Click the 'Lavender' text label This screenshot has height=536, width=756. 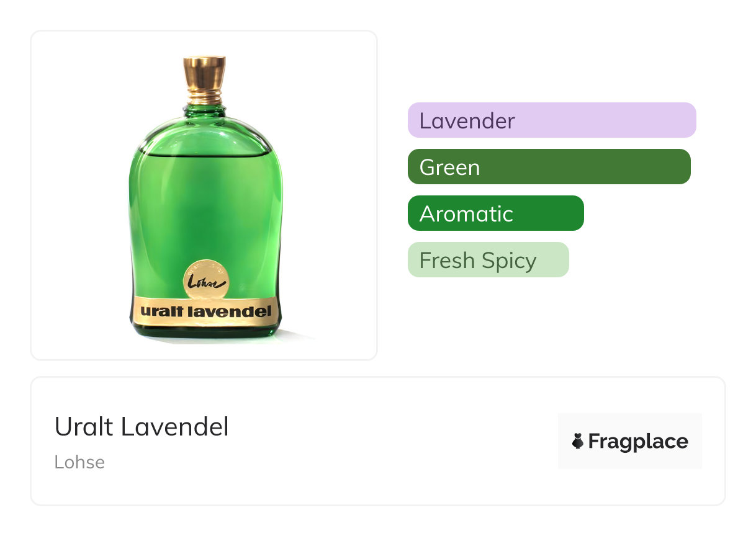(x=467, y=120)
